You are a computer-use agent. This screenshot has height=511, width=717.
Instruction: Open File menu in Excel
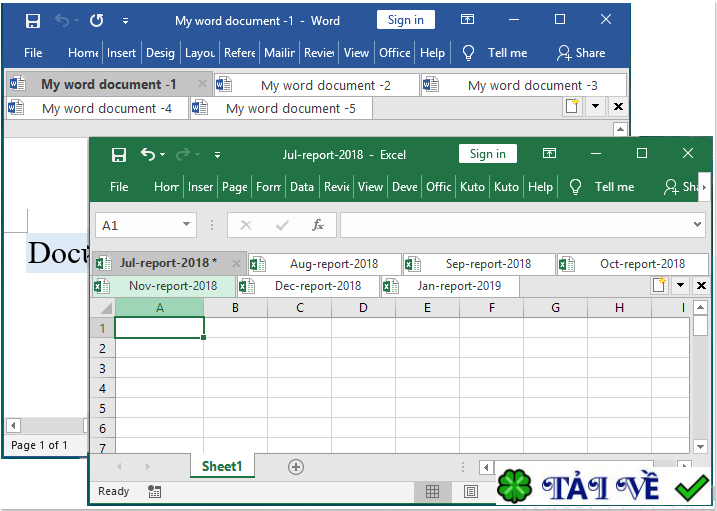click(119, 187)
